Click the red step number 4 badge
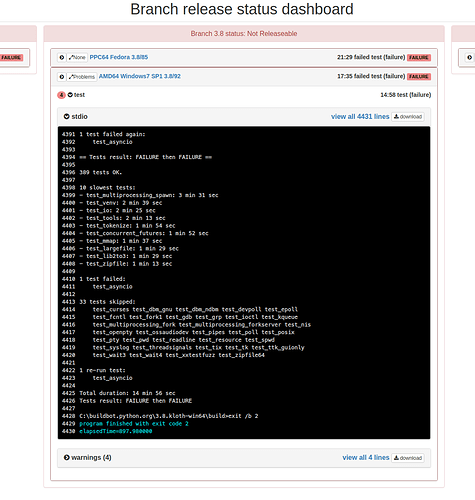 (61, 95)
